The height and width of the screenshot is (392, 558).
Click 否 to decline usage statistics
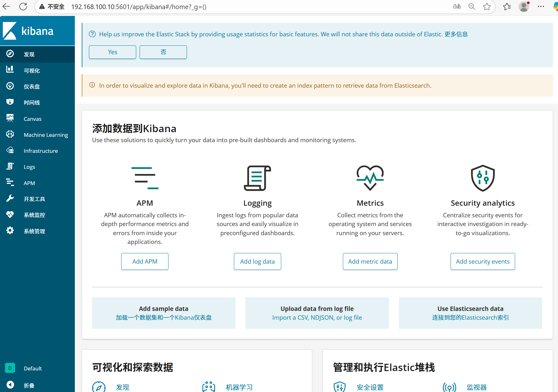pos(163,52)
